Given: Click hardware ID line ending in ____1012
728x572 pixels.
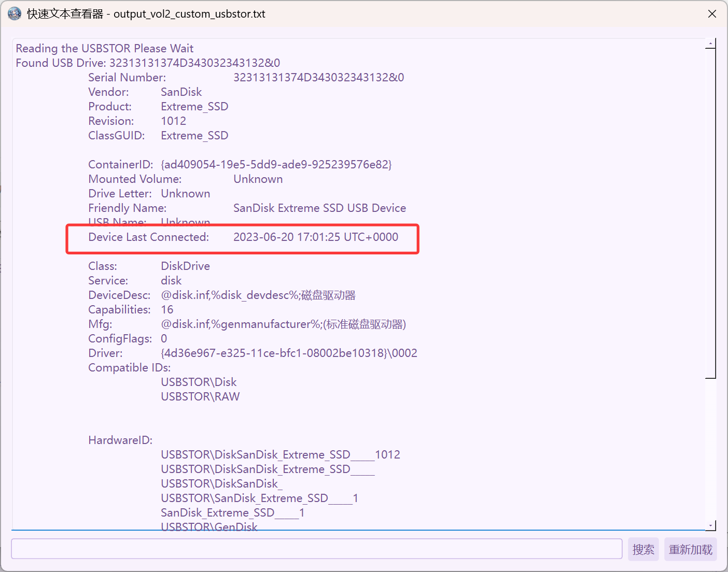Looking at the screenshot, I should (x=281, y=454).
